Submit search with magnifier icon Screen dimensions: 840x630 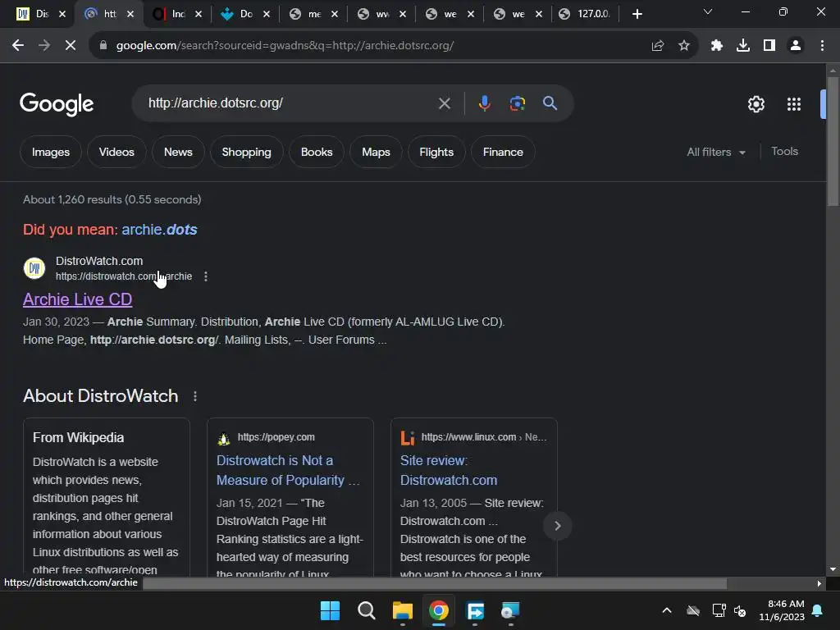[550, 103]
